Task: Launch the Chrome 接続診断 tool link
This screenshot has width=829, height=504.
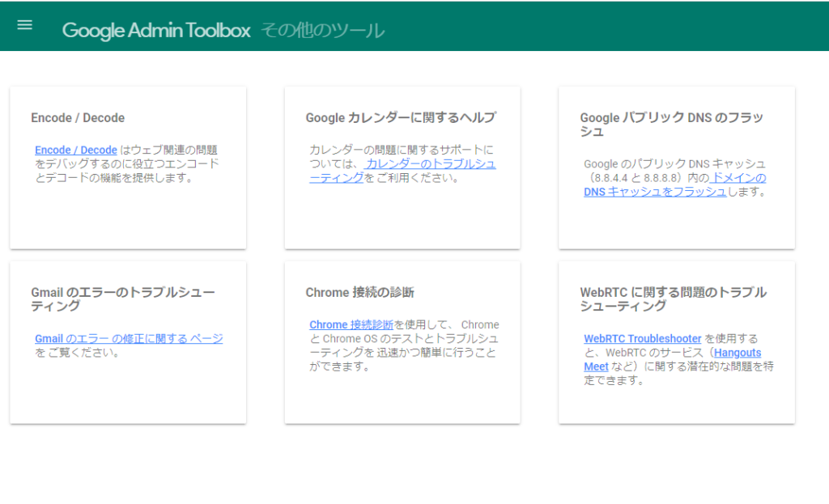Action: coord(350,324)
